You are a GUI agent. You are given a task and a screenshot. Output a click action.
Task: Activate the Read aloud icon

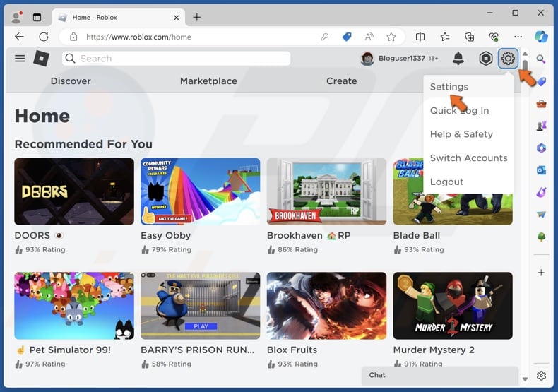[x=369, y=37]
